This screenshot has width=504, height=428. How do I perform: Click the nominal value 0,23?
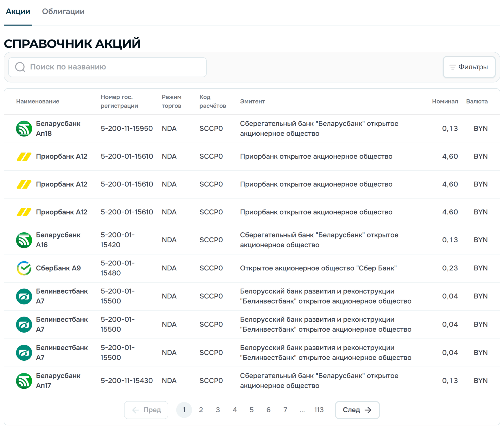tap(450, 268)
